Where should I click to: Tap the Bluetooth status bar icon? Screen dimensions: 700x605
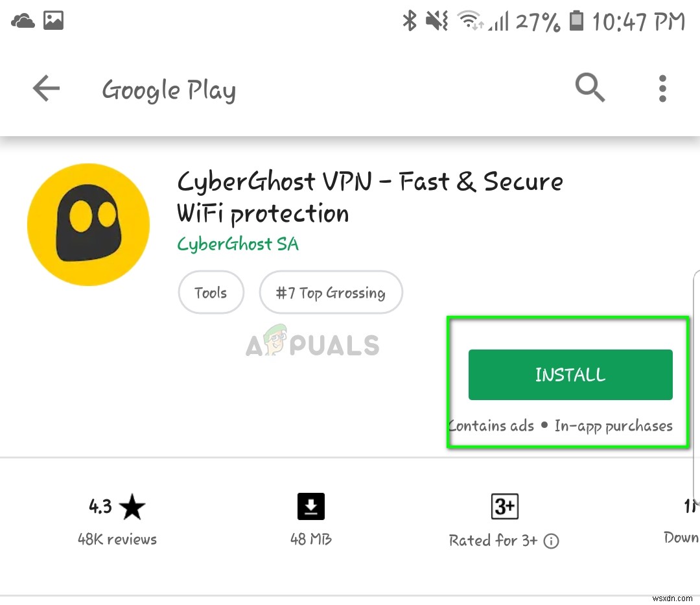click(x=409, y=21)
